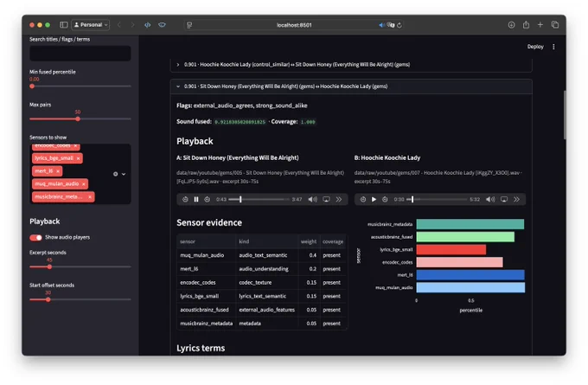The height and width of the screenshot is (385, 588).
Task: Adjust the Max pairs slider handle
Action: 78,119
